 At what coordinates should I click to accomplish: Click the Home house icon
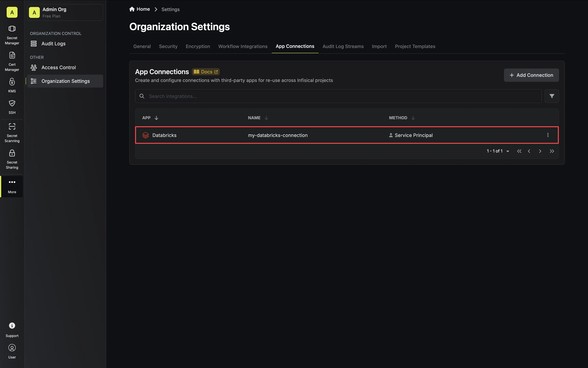(132, 9)
